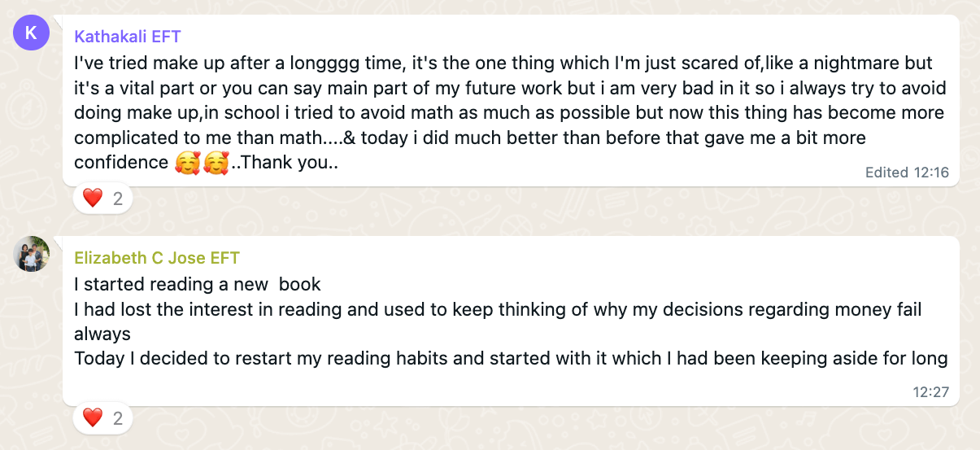Click the heart emoji below make up message
Screen dimensions: 980x450
(x=93, y=198)
